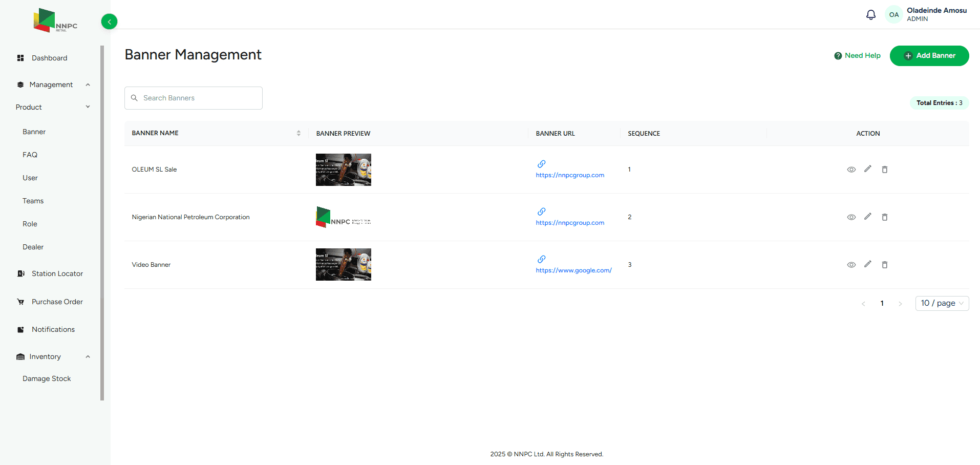The image size is (980, 465).
Task: Show details of Video Banner via eye icon
Action: pyautogui.click(x=851, y=265)
